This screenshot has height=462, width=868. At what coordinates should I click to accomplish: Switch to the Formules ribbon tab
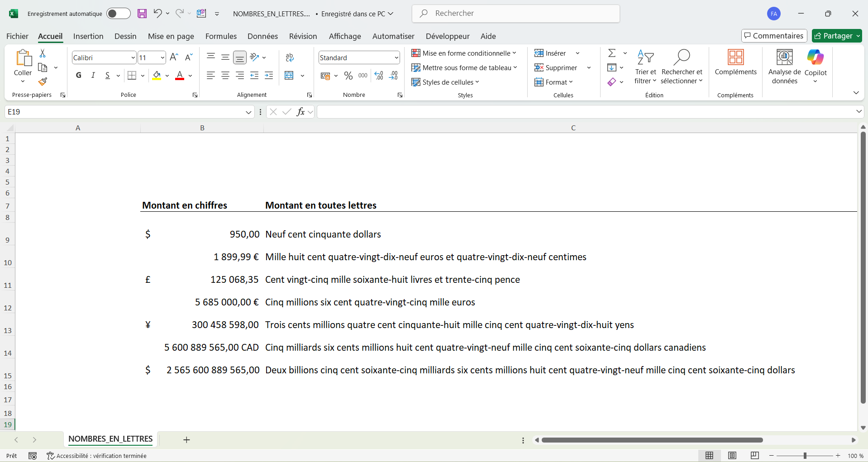coord(221,36)
